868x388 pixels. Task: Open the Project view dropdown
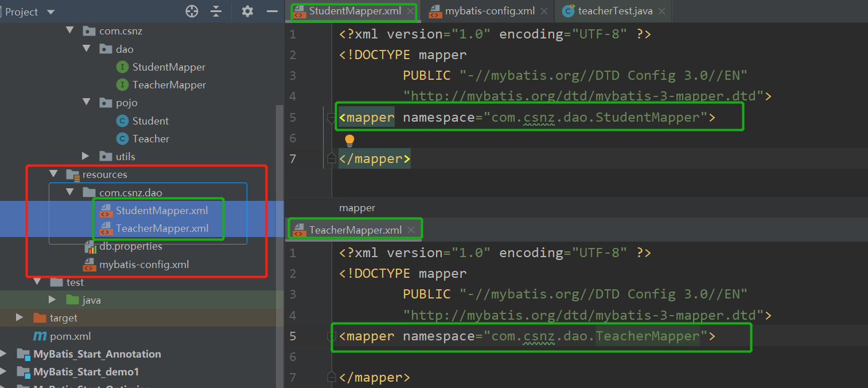50,12
